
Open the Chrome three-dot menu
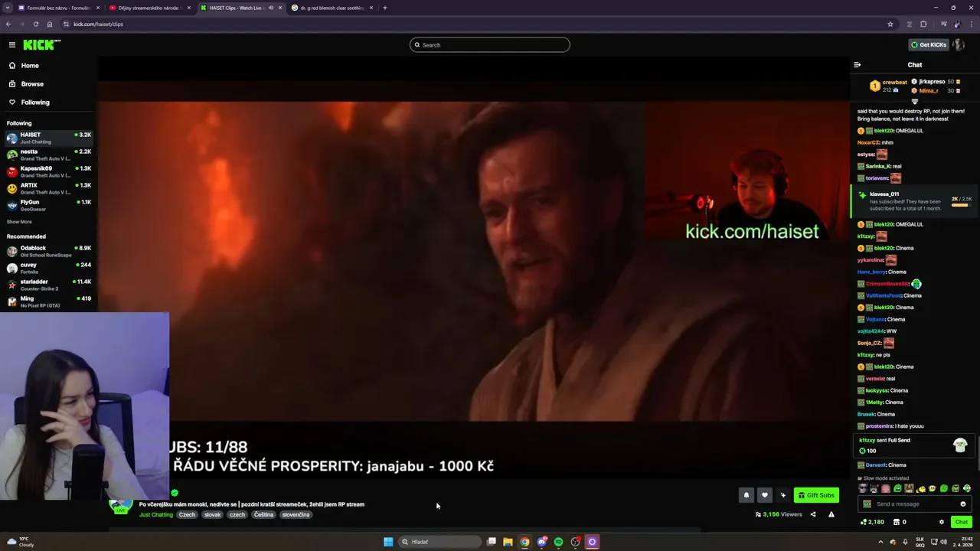tap(972, 24)
